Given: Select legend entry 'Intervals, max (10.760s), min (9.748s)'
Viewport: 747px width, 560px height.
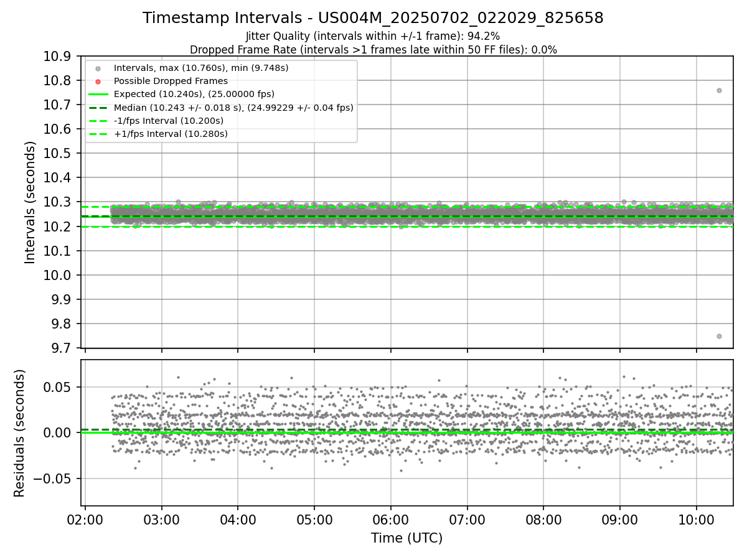Looking at the screenshot, I should (201, 68).
